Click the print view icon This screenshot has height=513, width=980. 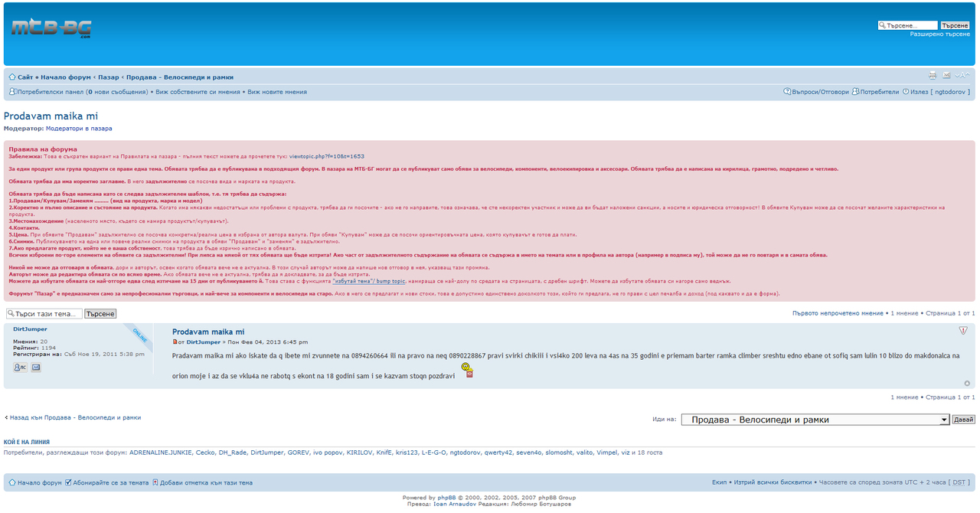coord(933,76)
